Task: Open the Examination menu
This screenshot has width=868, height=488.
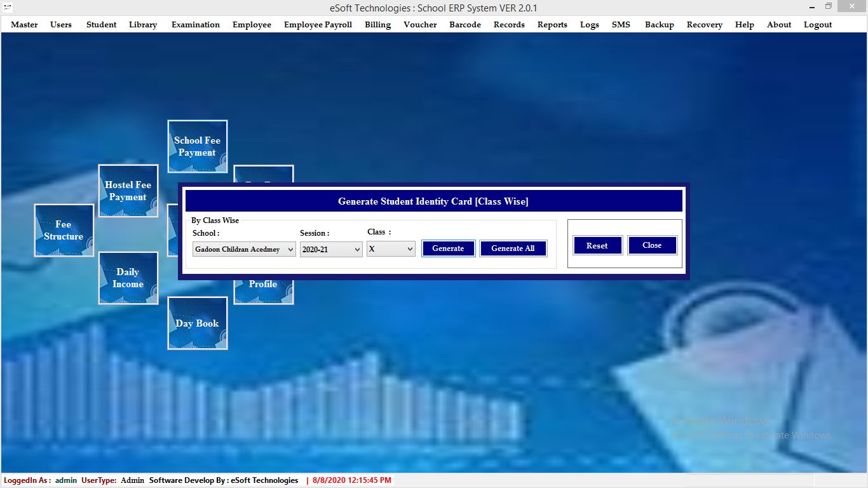Action: 196,25
